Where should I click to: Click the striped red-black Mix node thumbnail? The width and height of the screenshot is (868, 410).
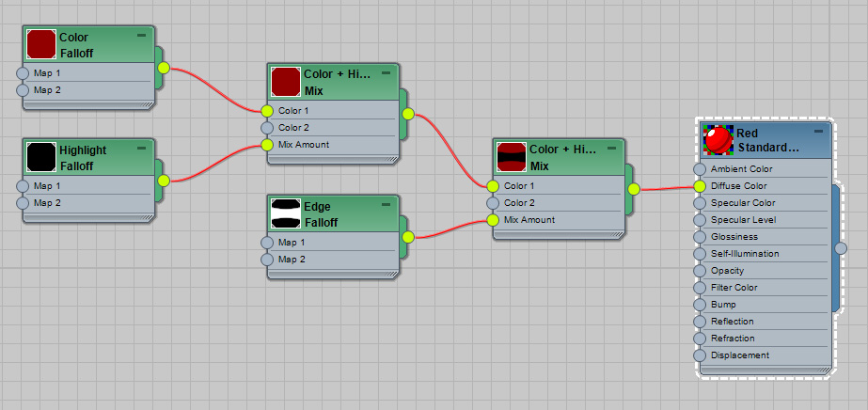tap(511, 157)
